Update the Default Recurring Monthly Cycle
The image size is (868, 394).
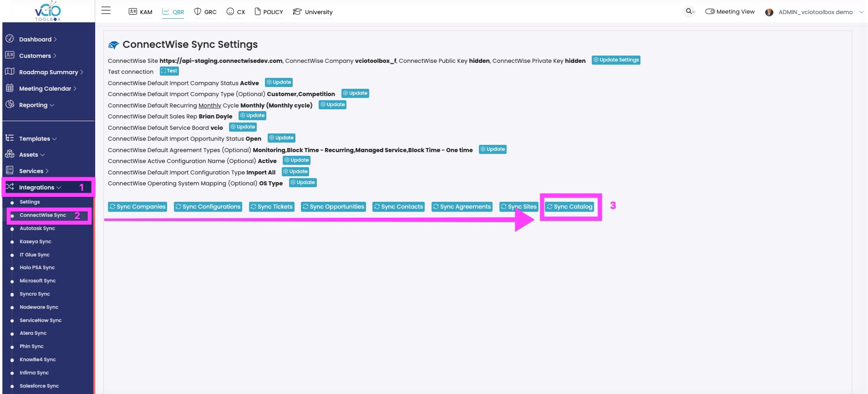[333, 105]
